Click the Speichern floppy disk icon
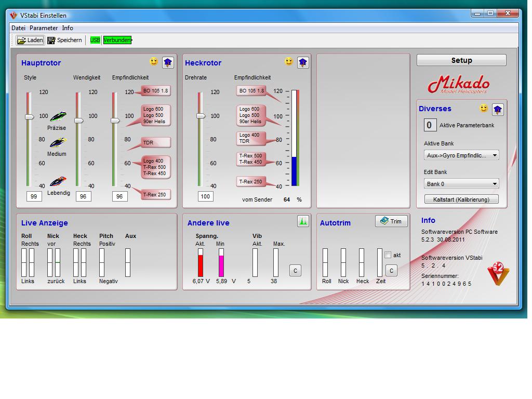Image resolution: width=532 pixels, height=399 pixels. [x=51, y=41]
